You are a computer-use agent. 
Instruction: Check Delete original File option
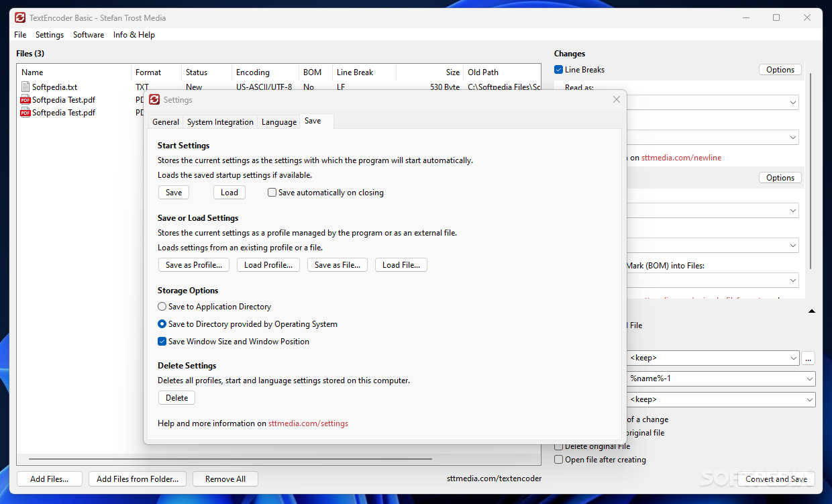(x=559, y=446)
